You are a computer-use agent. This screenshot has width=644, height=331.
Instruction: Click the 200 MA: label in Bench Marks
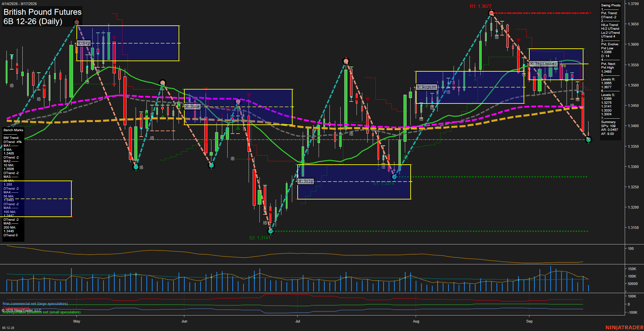click(x=10, y=228)
